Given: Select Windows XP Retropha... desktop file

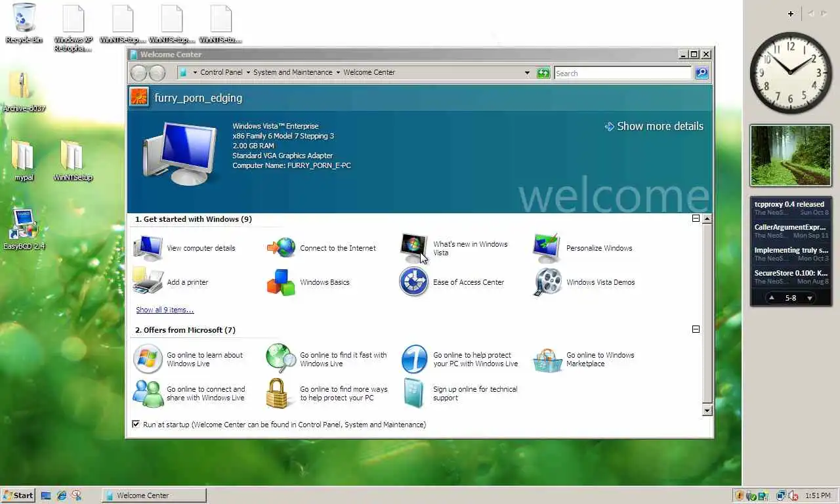Looking at the screenshot, I should [73, 28].
